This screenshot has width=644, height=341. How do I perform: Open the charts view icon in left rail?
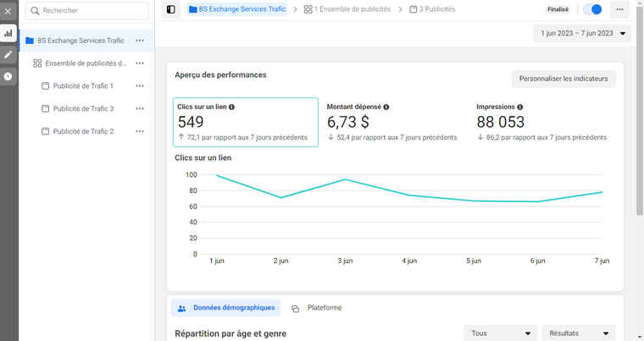(x=8, y=33)
